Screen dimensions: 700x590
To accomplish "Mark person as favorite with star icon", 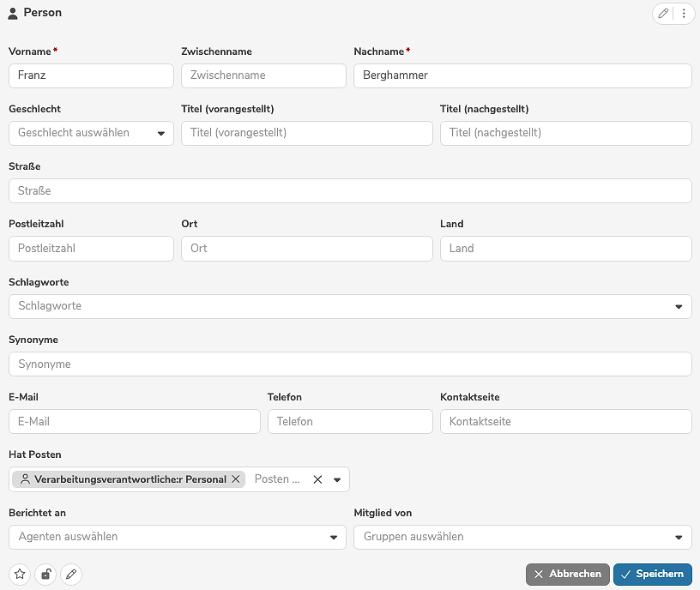I will 20,575.
